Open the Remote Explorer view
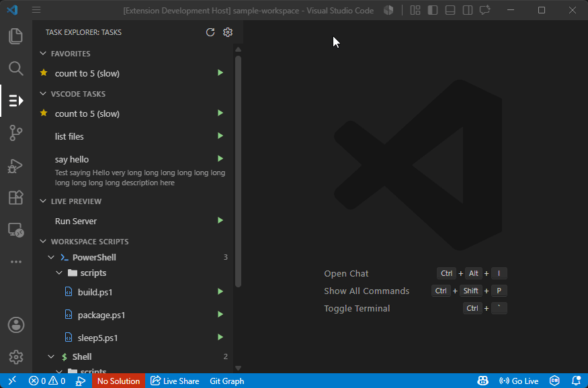The height and width of the screenshot is (388, 588). [x=15, y=230]
